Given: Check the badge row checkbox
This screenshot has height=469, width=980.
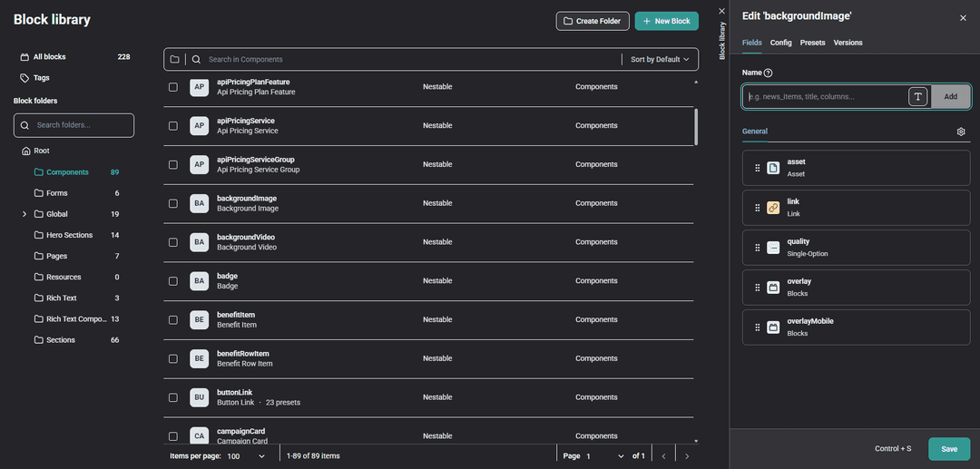Looking at the screenshot, I should point(173,281).
